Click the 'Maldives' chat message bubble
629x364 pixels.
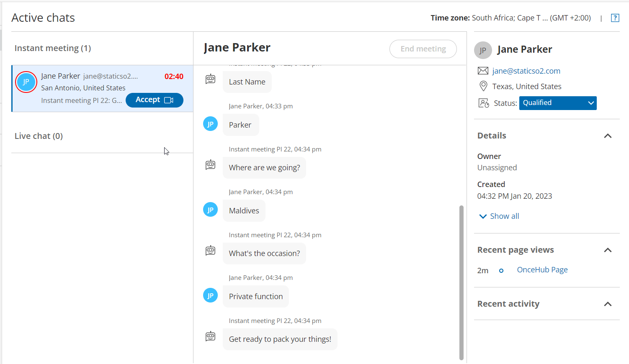point(244,210)
